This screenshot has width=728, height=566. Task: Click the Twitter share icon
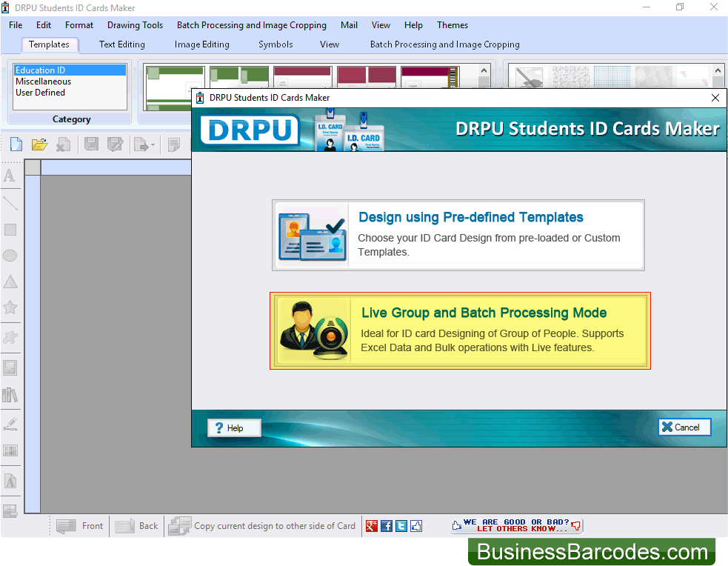pos(401,526)
